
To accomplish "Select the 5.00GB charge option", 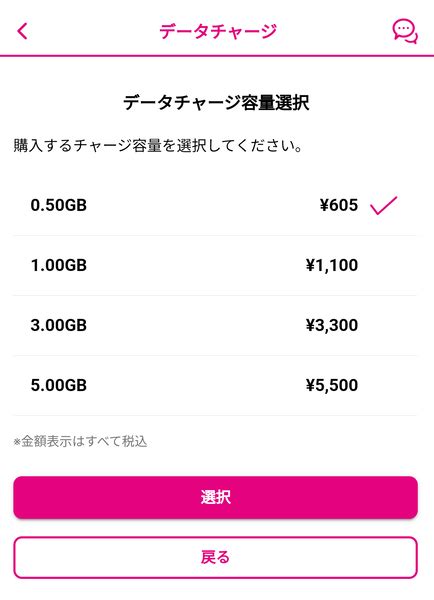I will (215, 386).
